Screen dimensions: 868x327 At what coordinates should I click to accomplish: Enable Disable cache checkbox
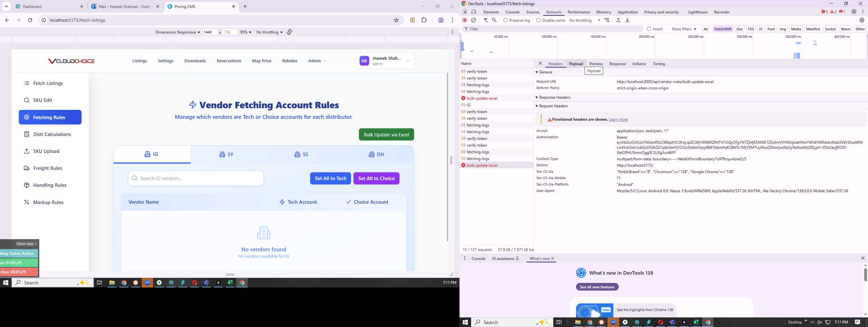(x=538, y=20)
